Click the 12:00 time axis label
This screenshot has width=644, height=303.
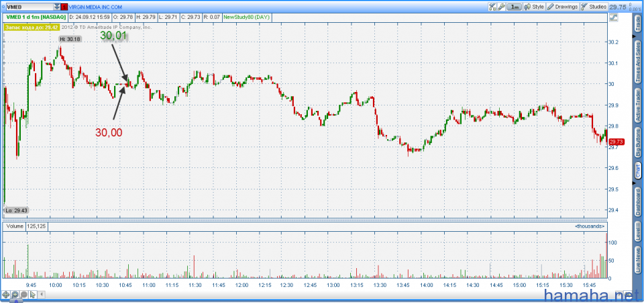[x=241, y=285]
